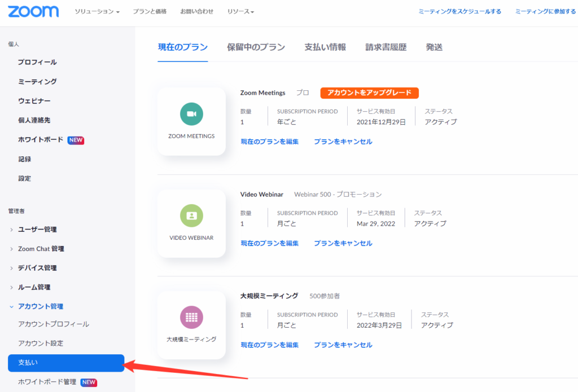Click the 大規模ミーティング purple grid icon
Viewport: 578px width, 392px height.
(x=191, y=317)
